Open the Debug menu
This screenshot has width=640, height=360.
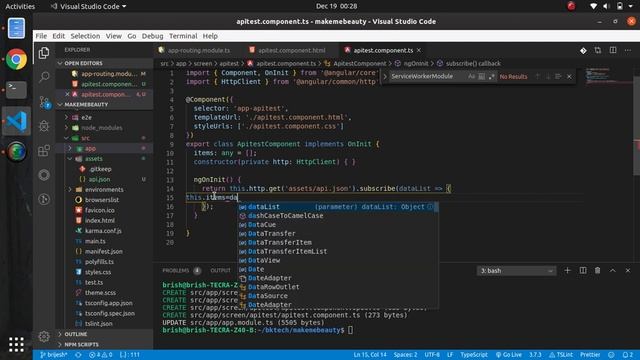(152, 36)
